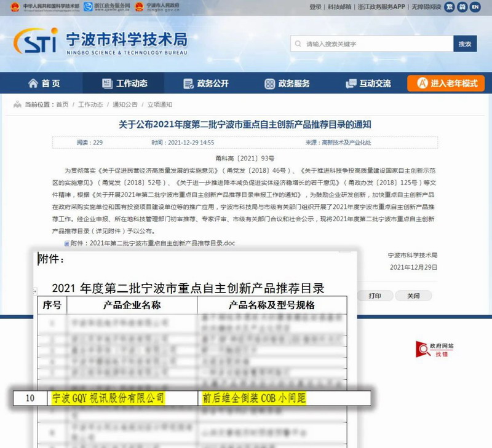Image resolution: width=492 pixels, height=448 pixels.
Task: Click the 互动交流 chat icon
Action: point(351,84)
